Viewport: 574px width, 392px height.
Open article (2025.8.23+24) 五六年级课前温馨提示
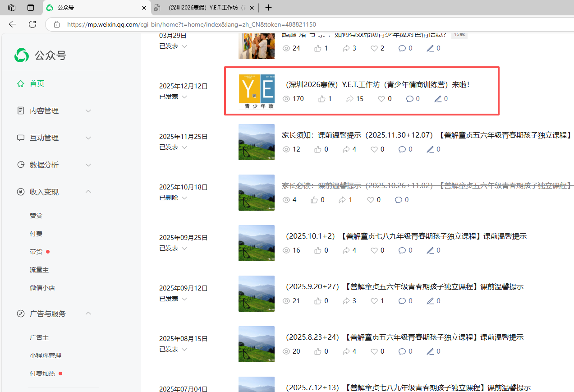pos(403,337)
